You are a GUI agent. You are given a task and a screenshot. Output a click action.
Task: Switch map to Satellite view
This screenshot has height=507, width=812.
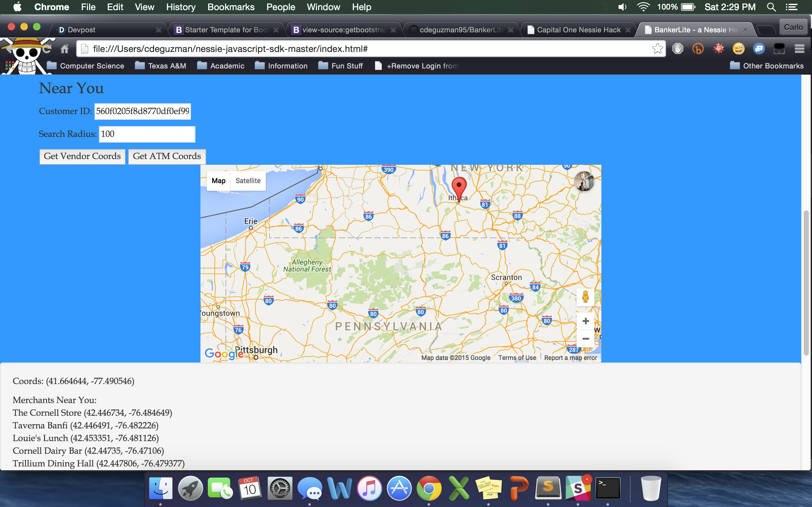(248, 181)
